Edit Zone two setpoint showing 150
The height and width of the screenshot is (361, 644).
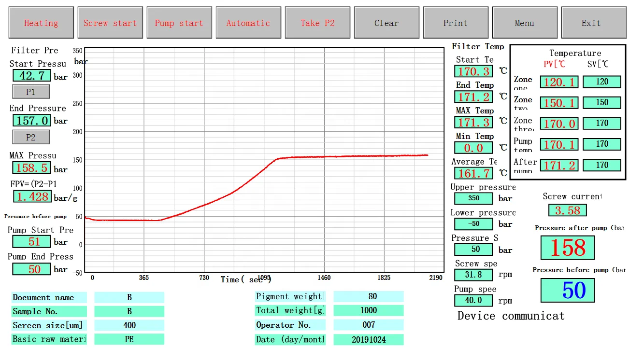click(x=602, y=102)
